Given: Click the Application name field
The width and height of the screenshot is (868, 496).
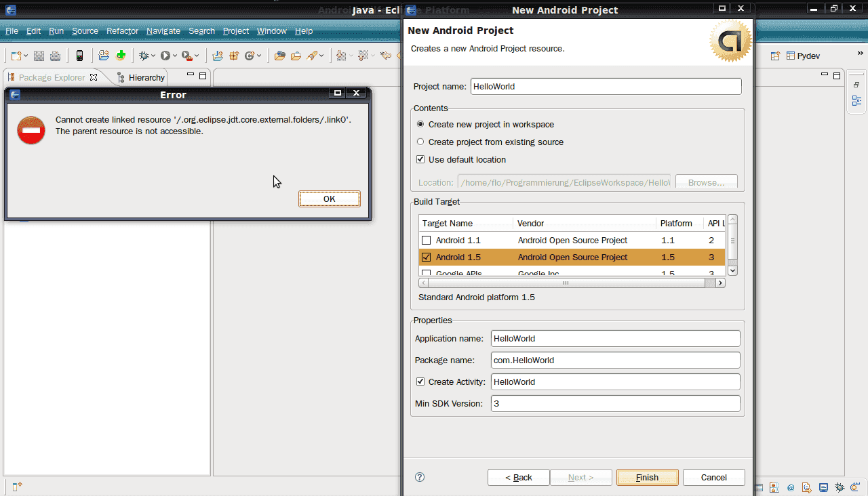Looking at the screenshot, I should (615, 339).
